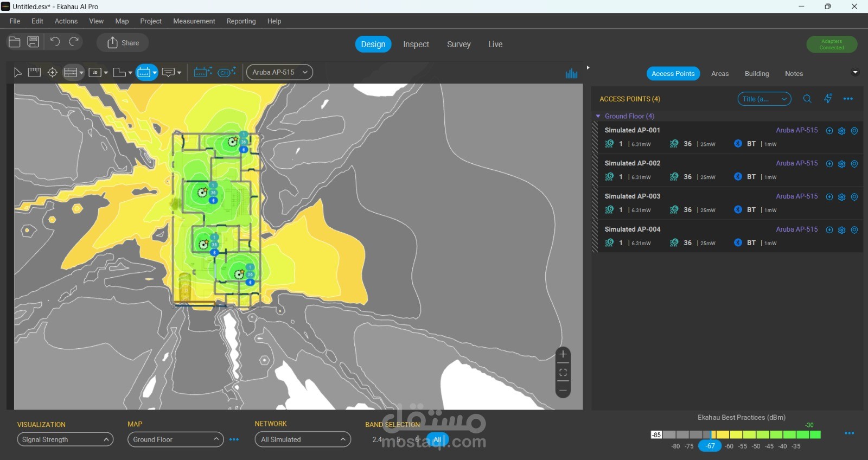Expand the sidebar tabs overflow arrow

(x=856, y=73)
